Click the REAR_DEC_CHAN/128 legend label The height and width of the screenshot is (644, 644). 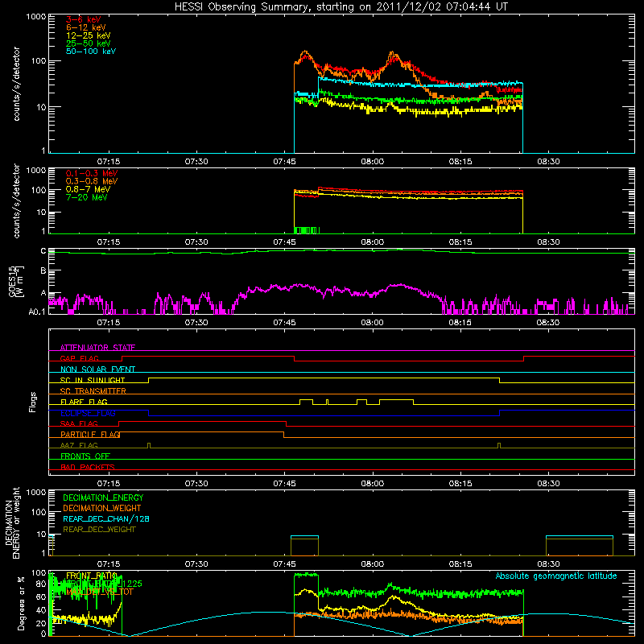[x=106, y=518]
